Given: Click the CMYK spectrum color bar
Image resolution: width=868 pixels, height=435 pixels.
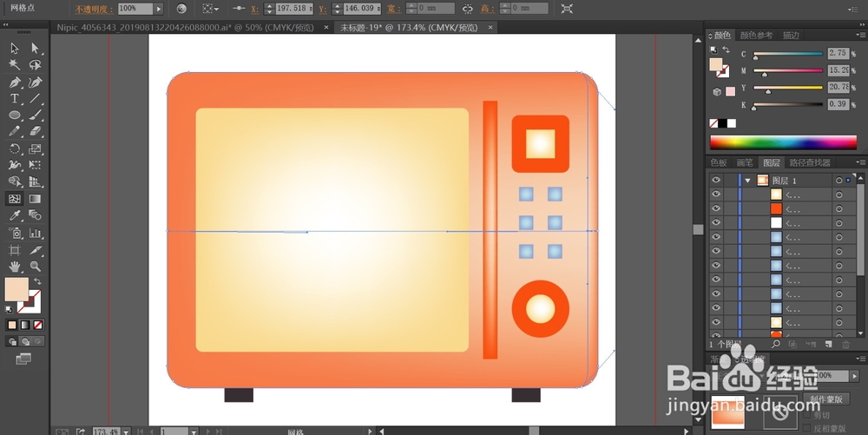Looking at the screenshot, I should pyautogui.click(x=783, y=142).
